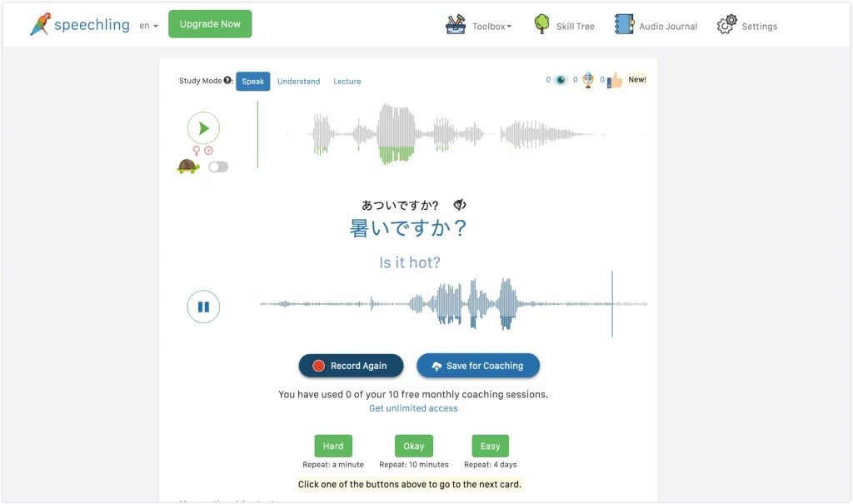Screen dimensions: 853x504
Task: Click the translation Is it hot?
Action: (x=410, y=262)
